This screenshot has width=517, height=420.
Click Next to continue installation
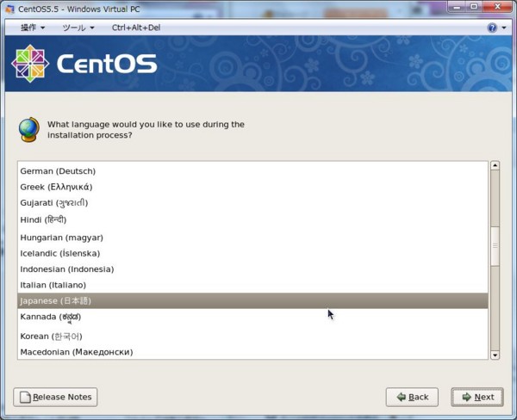coord(477,397)
